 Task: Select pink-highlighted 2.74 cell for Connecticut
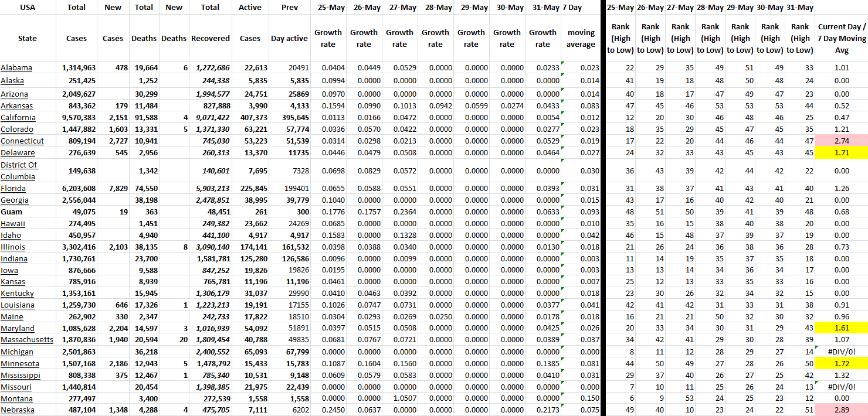pyautogui.click(x=841, y=141)
